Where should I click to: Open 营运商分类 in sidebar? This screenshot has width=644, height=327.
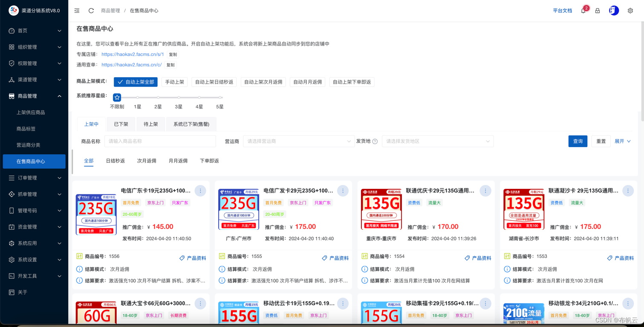pyautogui.click(x=34, y=145)
